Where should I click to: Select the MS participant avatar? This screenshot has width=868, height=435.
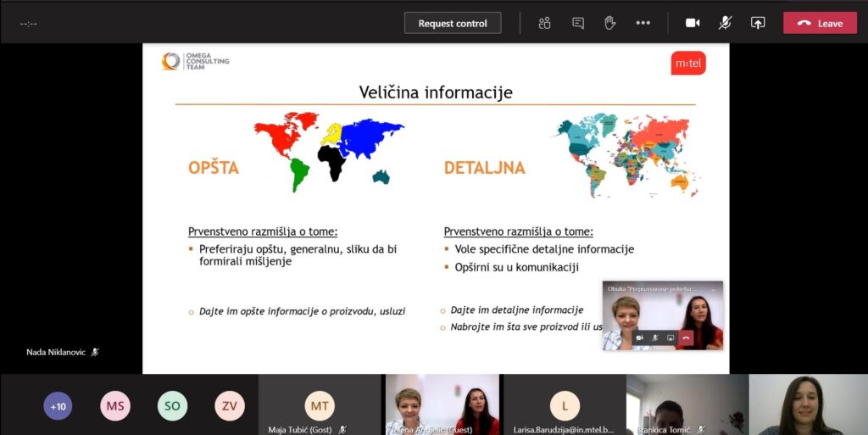pos(115,406)
